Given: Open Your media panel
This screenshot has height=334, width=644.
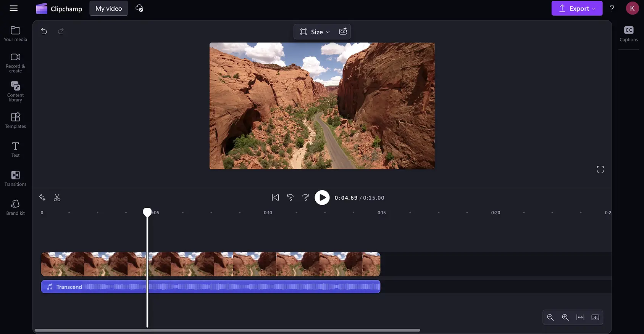Looking at the screenshot, I should coord(16,34).
